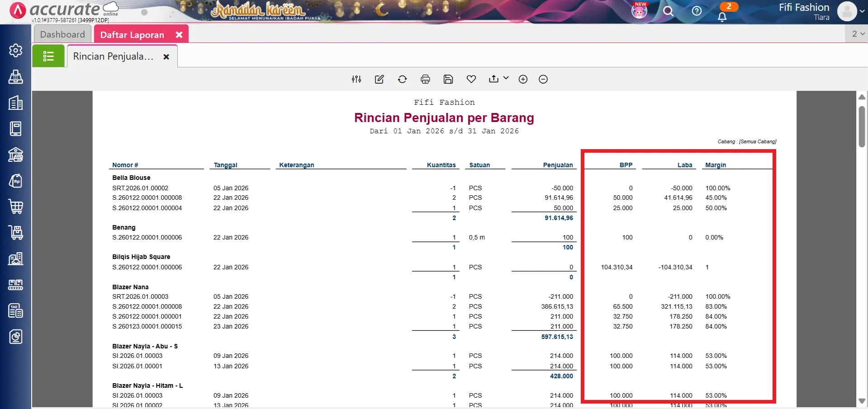Click the report scrollbar down arrow
868x409 pixels.
[862, 401]
